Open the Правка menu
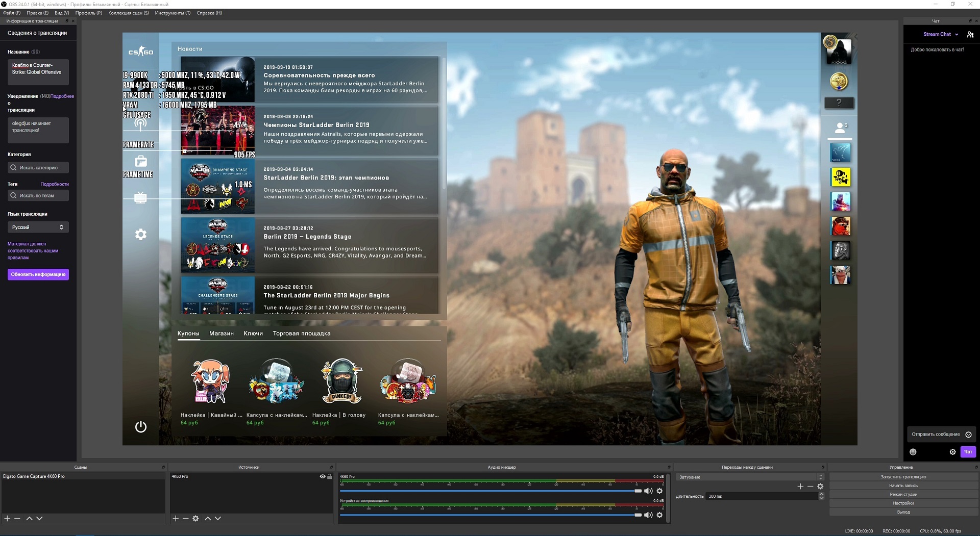Screen dimensions: 980x536 pos(38,13)
